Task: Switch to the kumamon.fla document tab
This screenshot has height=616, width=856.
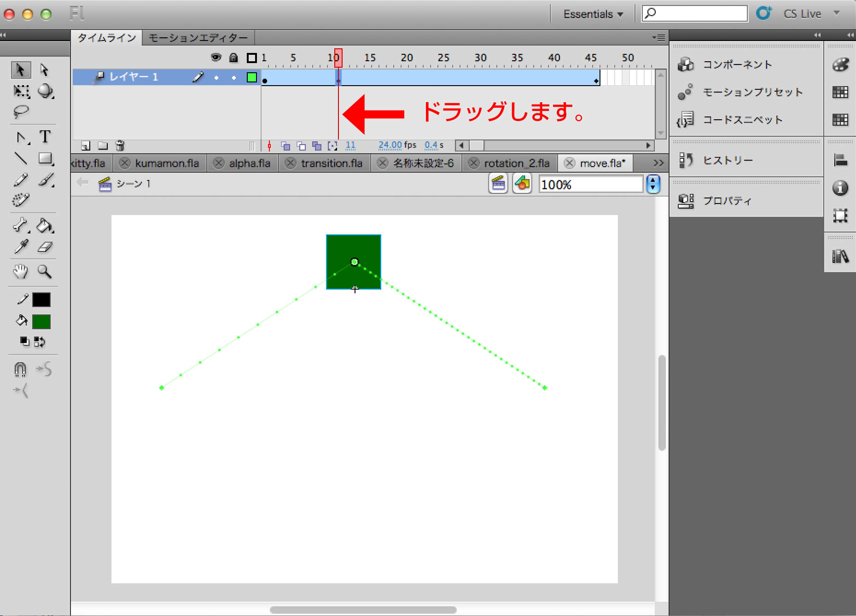Action: point(167,163)
